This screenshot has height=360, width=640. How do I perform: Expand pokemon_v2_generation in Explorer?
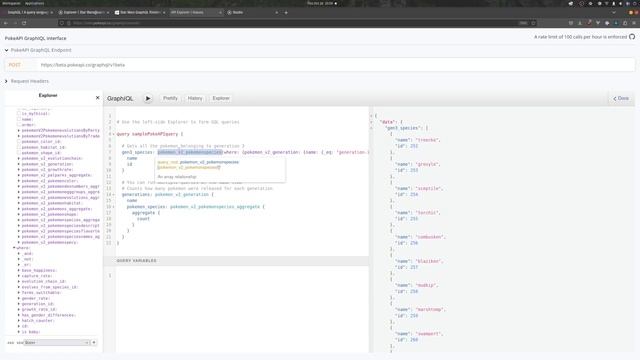click(19, 164)
